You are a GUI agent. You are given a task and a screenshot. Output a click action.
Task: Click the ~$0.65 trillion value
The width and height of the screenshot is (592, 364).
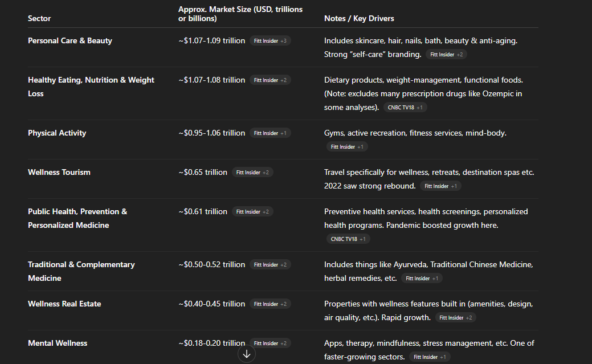[203, 172]
